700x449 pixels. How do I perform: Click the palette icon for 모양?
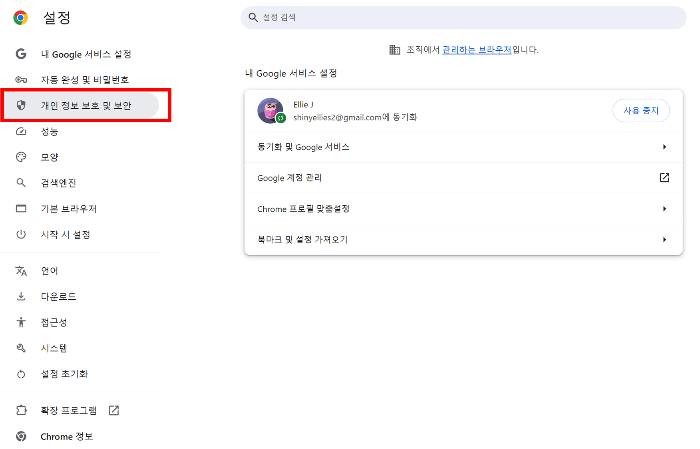21,157
